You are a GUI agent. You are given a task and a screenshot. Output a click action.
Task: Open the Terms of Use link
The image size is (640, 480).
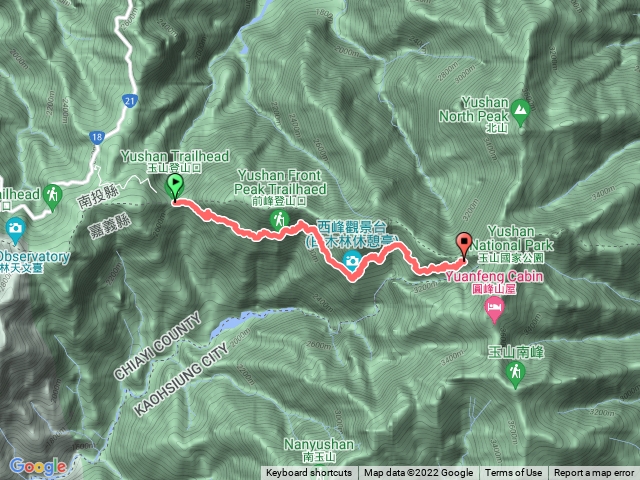[513, 473]
